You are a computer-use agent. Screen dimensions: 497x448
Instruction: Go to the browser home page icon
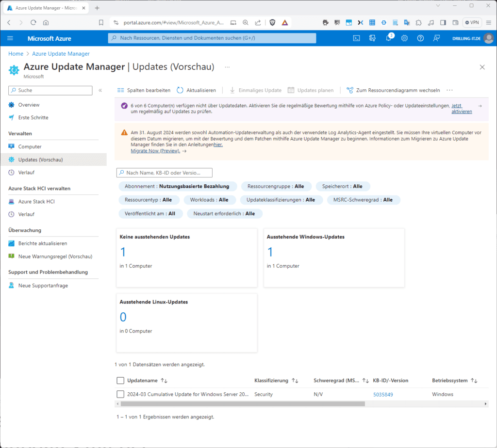[x=46, y=22]
